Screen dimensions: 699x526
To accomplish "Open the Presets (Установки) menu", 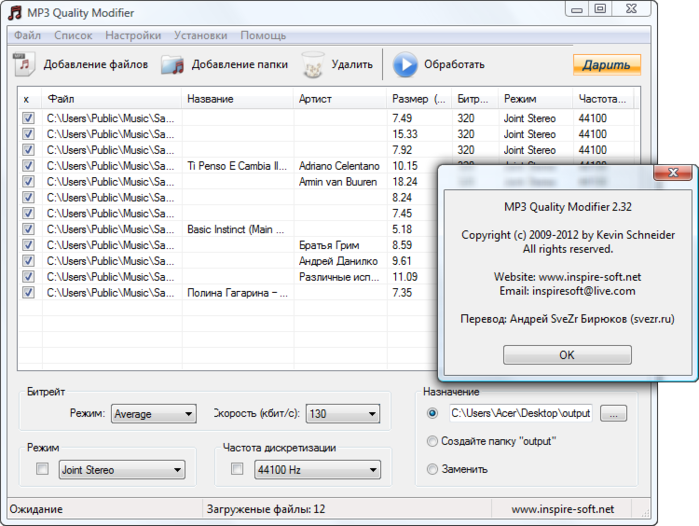I will (201, 35).
